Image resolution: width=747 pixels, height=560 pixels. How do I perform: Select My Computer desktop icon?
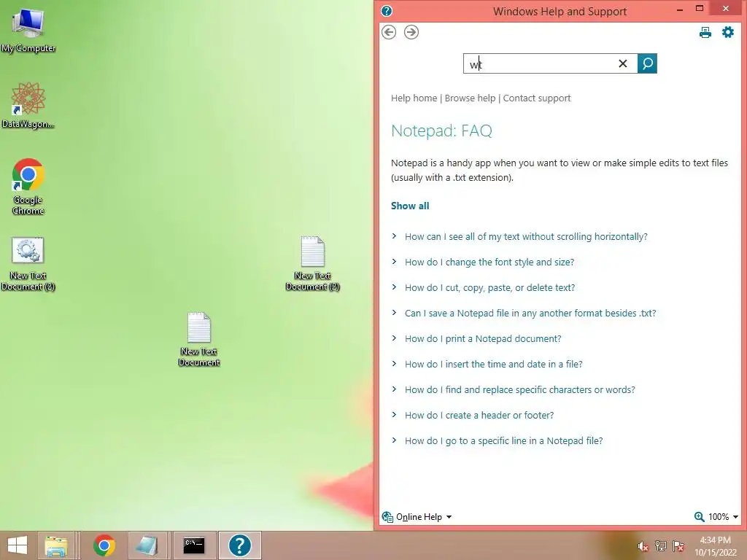coord(28,30)
